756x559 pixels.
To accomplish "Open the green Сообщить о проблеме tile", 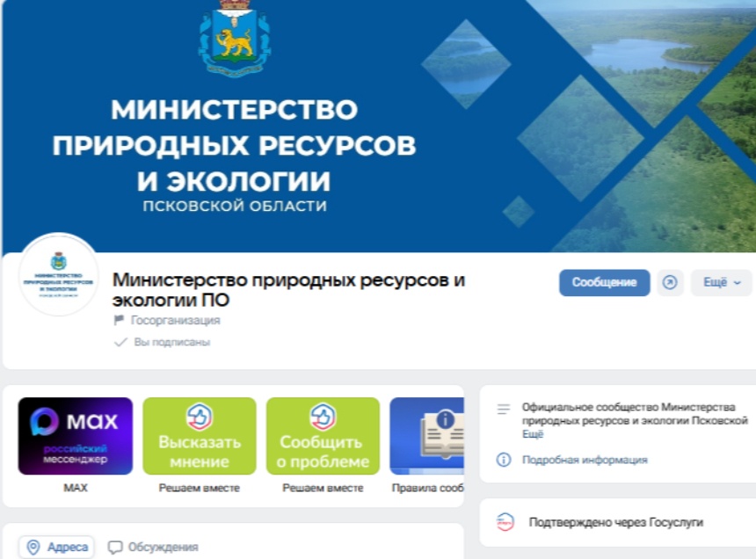I will click(323, 436).
